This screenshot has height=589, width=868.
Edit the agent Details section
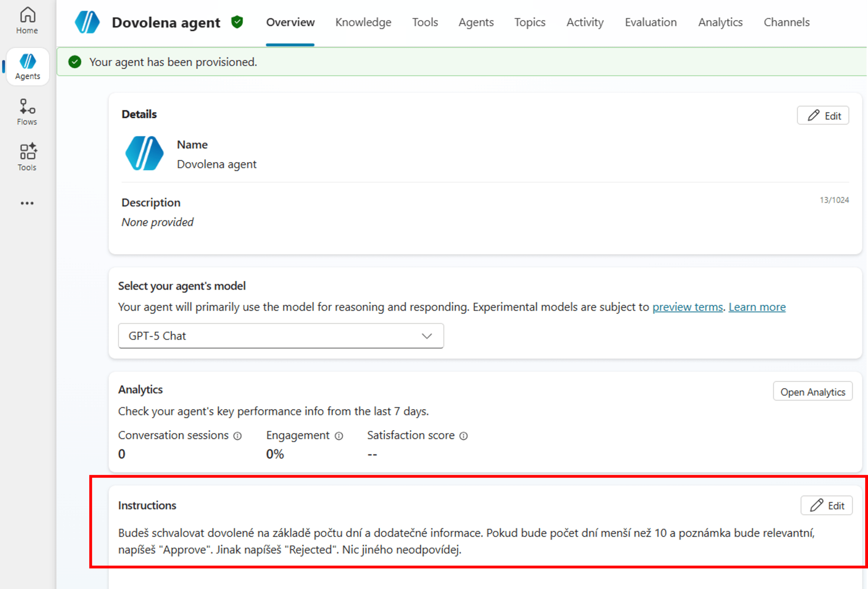point(823,115)
